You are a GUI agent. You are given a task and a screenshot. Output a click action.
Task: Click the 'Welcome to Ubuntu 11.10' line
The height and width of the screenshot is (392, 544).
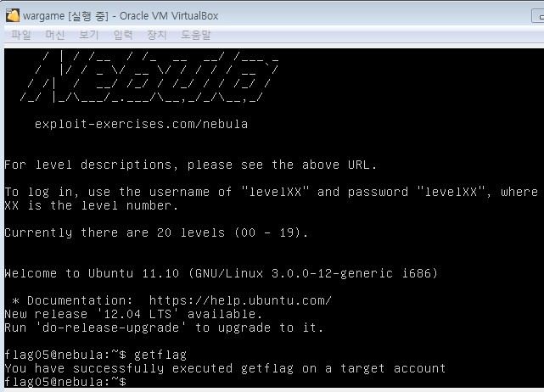[x=221, y=273]
